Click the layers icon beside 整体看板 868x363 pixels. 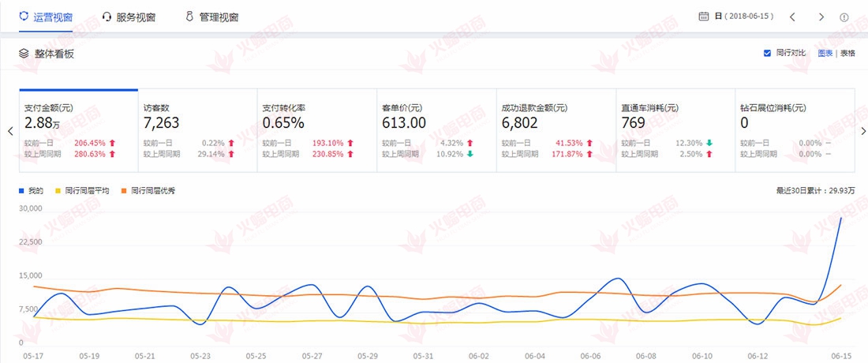[24, 54]
